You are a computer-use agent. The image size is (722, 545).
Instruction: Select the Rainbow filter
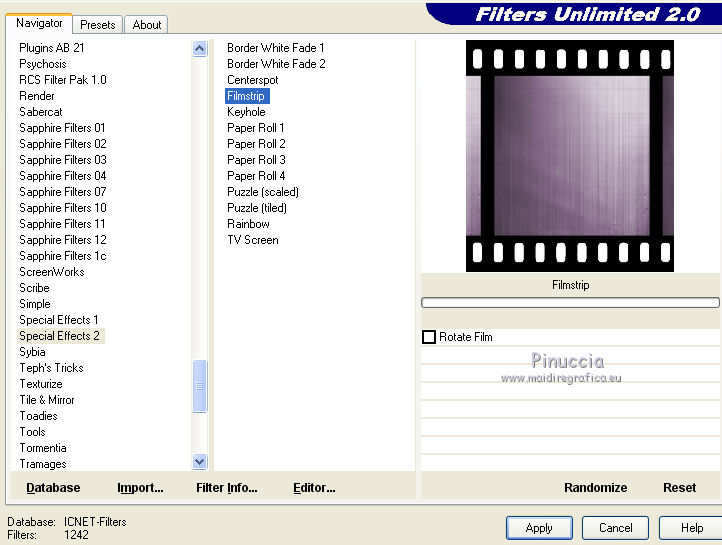[x=248, y=224]
